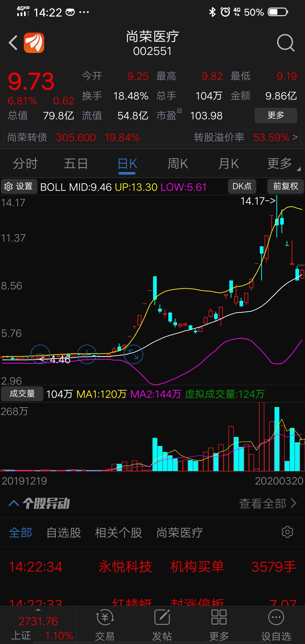
Task: Tap the battery status icon
Action: click(x=278, y=12)
